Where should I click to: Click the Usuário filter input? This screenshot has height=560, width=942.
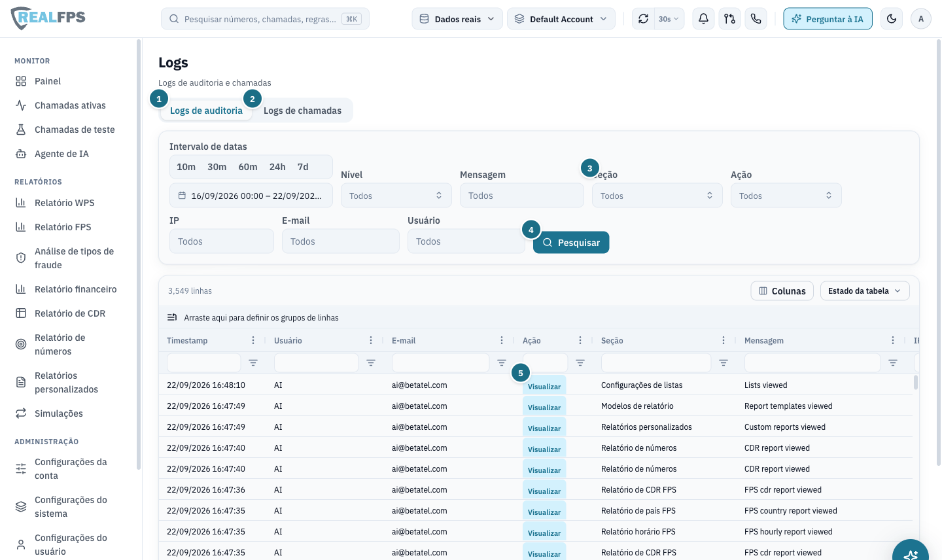[466, 241]
